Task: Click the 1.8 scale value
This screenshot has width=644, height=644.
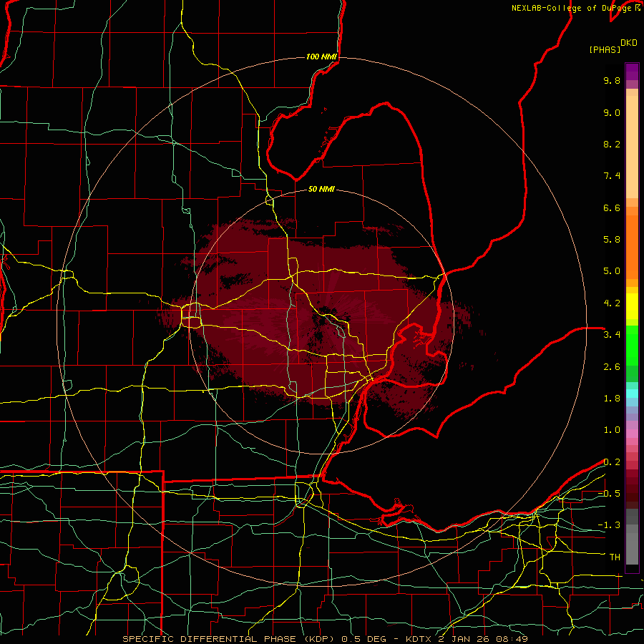Action: (612, 399)
